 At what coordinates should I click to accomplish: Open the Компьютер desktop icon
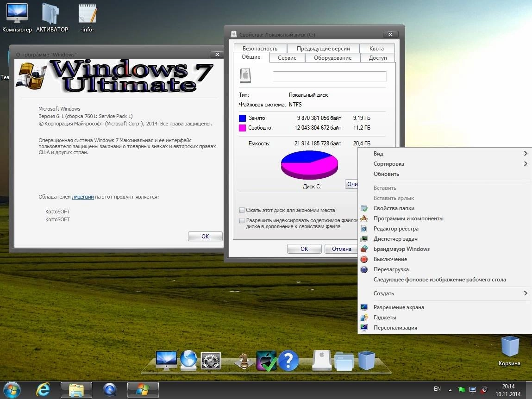[17, 17]
